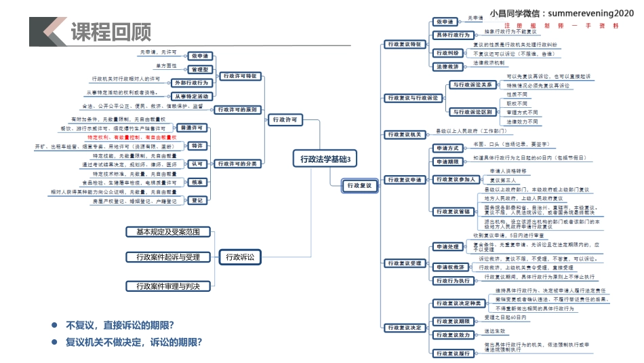Image resolution: width=644 pixels, height=363 pixels.
Task: Select the 特许 node under 行政许可的分类
Action: (197, 146)
